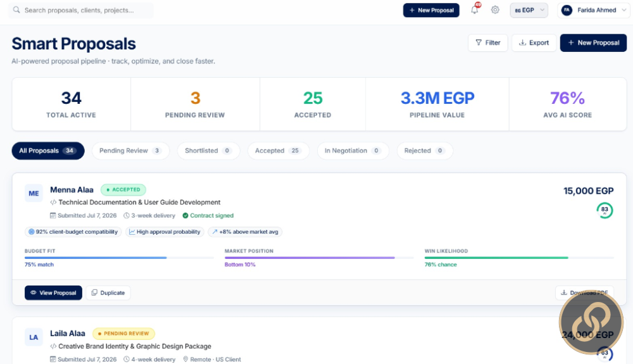Click the Budget Fit progress bar
The height and width of the screenshot is (364, 633).
pos(119,258)
